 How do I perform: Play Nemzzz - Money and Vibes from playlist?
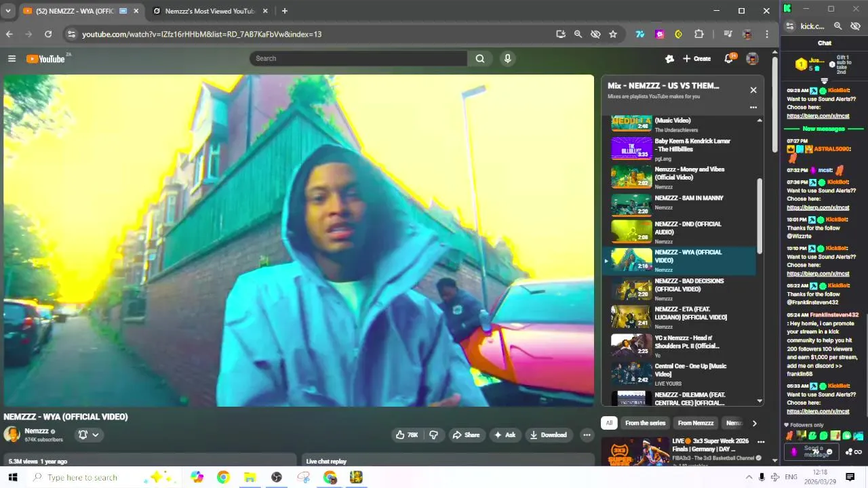point(678,177)
